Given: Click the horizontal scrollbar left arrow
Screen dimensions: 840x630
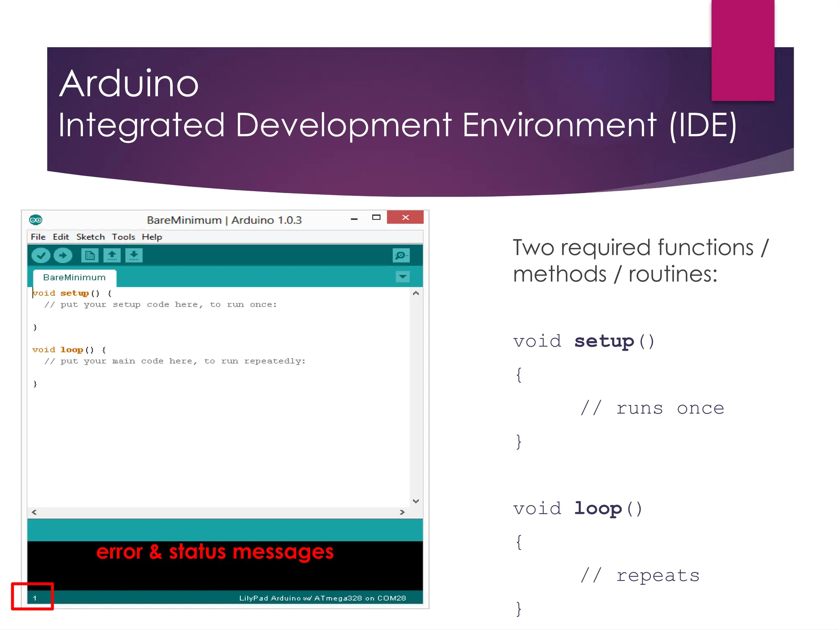Looking at the screenshot, I should [34, 512].
